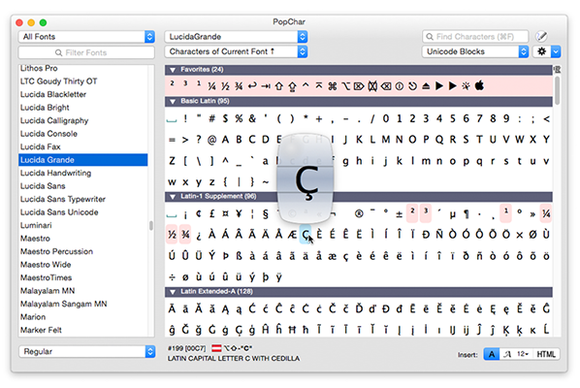580x388 pixels.
Task: Choose the sharp s ß character
Action: pyautogui.click(x=239, y=256)
